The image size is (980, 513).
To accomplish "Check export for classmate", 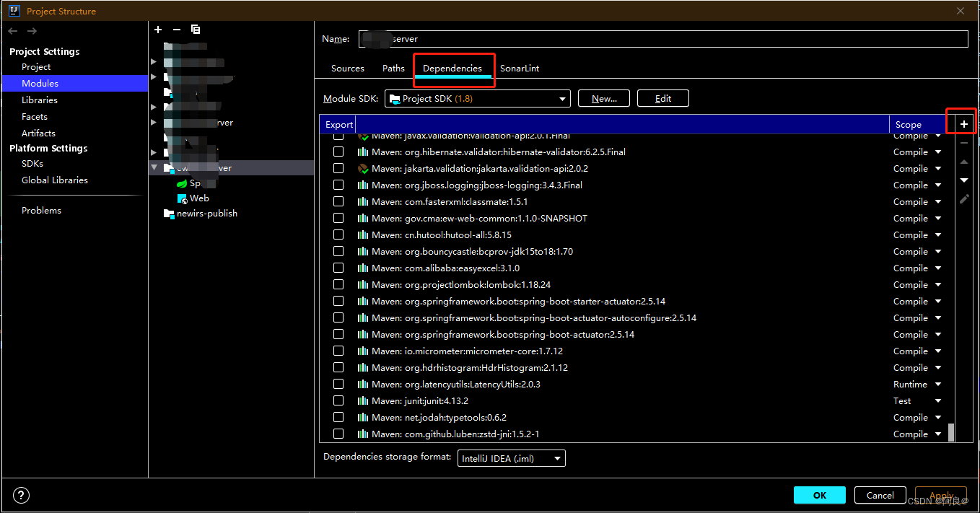I will coord(338,202).
